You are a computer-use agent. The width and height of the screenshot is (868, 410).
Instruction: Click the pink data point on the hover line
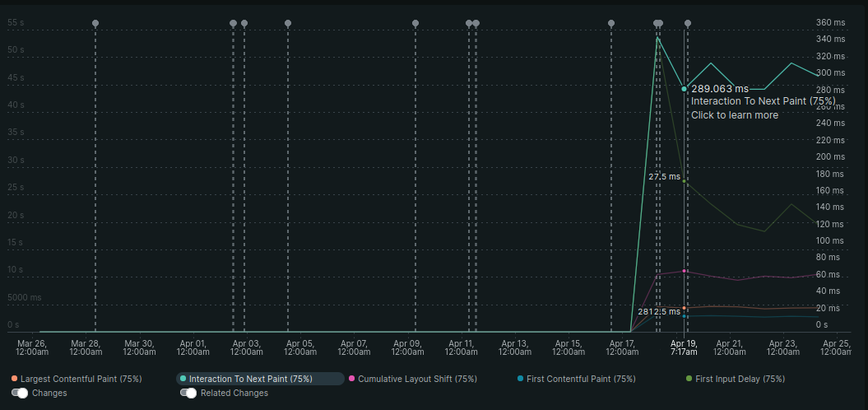tap(685, 271)
